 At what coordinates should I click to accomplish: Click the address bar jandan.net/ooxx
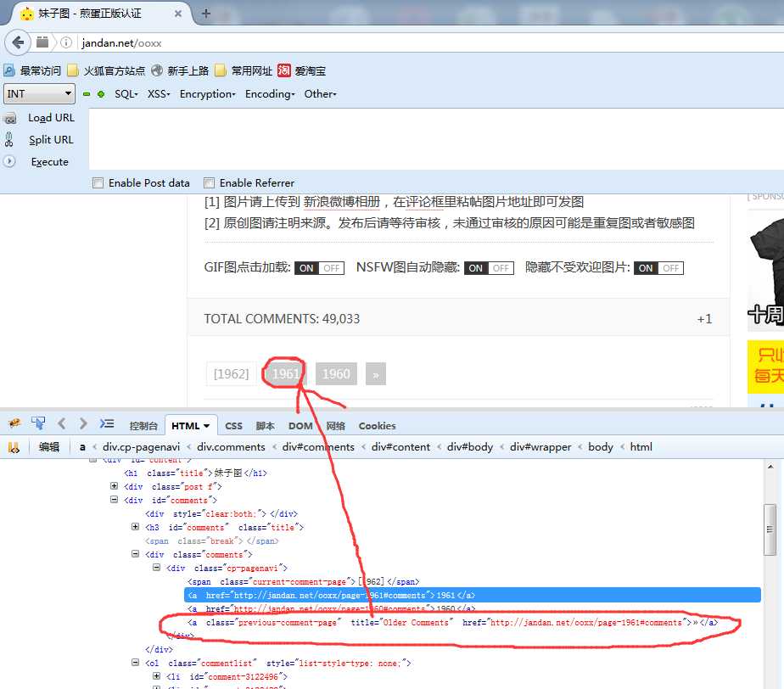(x=430, y=43)
